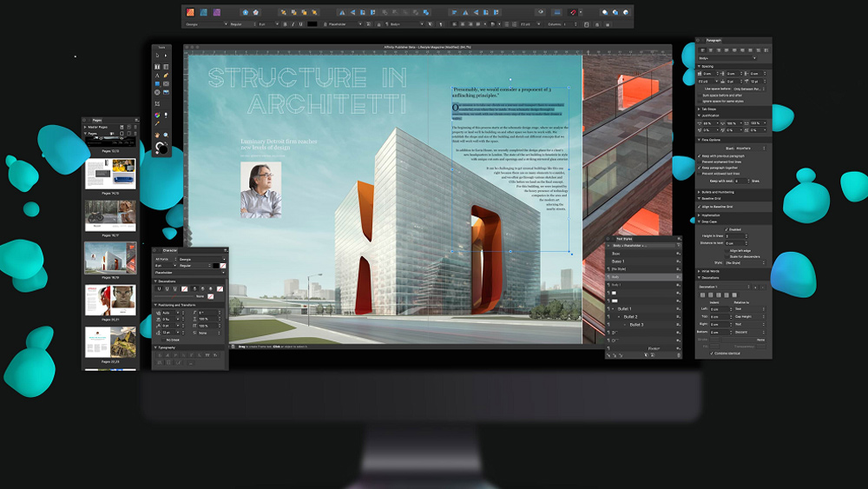Image resolution: width=868 pixels, height=489 pixels.
Task: Select the Picture Frame Rectangle tool
Action: pyautogui.click(x=166, y=83)
